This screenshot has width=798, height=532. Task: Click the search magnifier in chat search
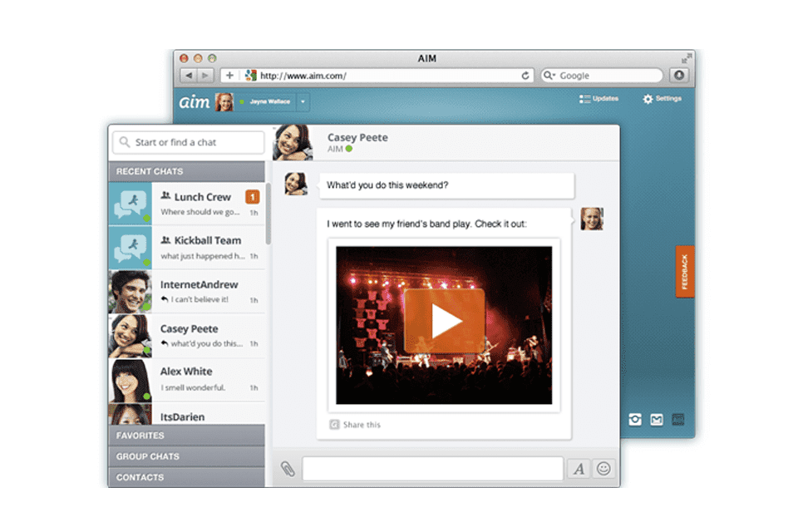tap(124, 142)
